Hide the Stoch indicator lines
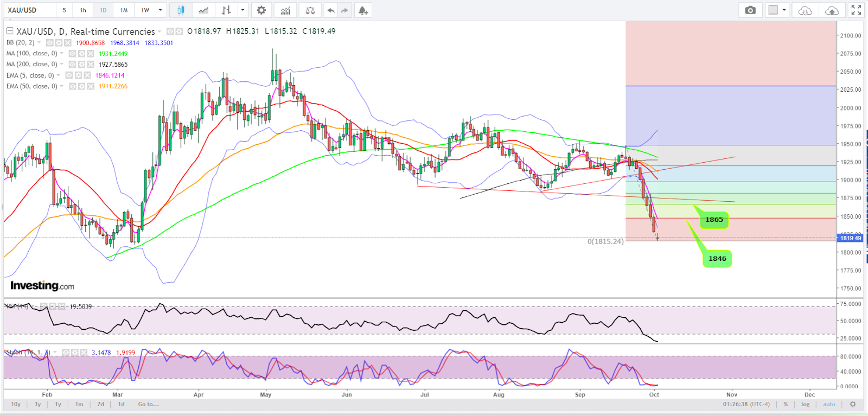This screenshot has width=868, height=416. (x=65, y=353)
